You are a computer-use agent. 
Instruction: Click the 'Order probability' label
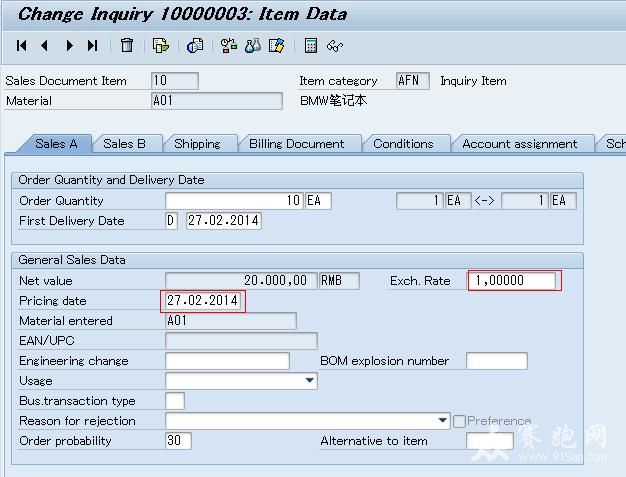point(65,441)
